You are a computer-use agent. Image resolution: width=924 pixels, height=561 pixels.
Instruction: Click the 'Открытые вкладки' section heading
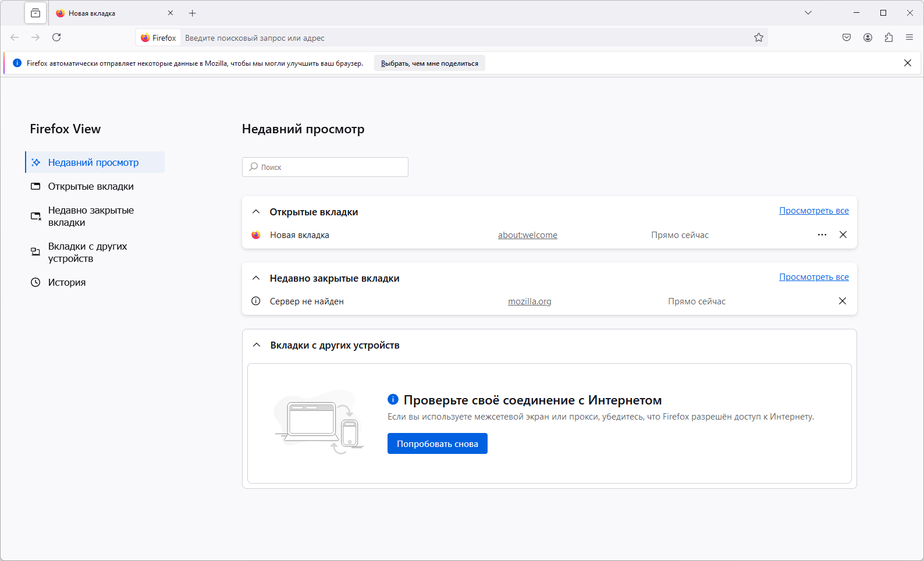point(314,212)
